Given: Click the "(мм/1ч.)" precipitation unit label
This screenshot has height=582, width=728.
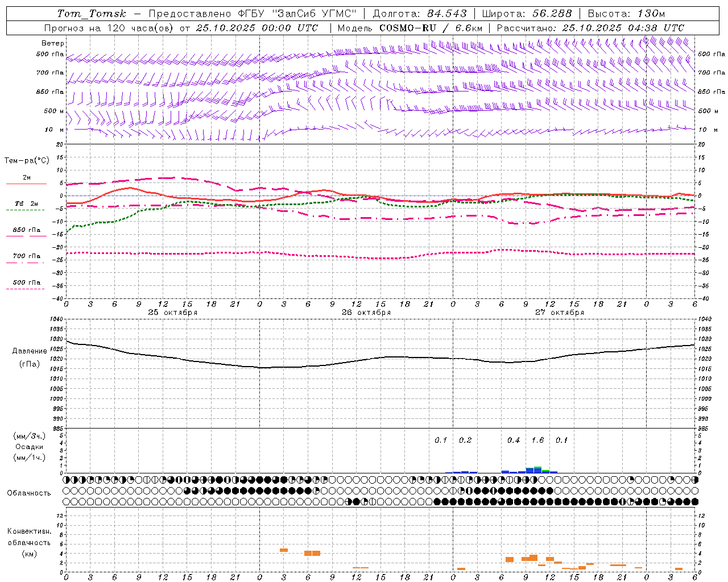Looking at the screenshot, I should (30, 458).
